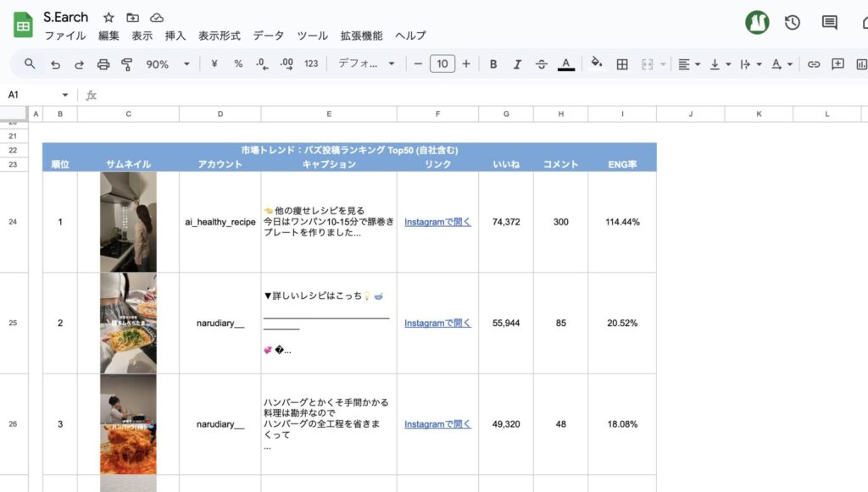868x492 pixels.
Task: Open the 拡張機能 menu
Action: (362, 36)
